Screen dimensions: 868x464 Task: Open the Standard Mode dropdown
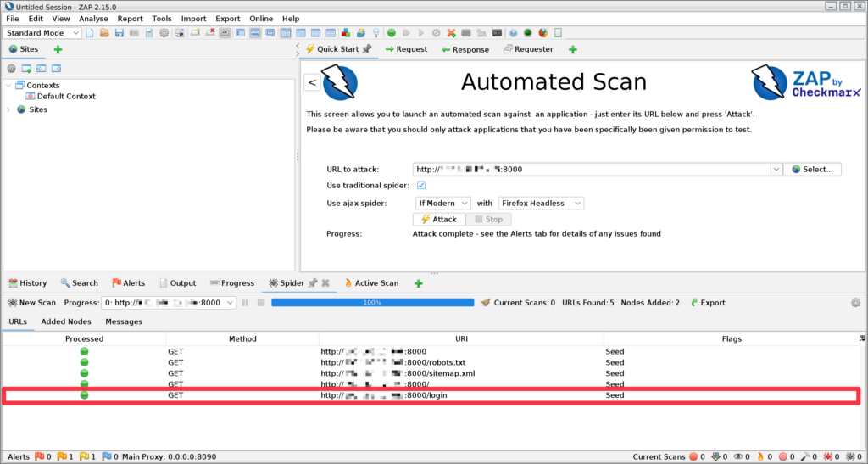click(x=42, y=33)
